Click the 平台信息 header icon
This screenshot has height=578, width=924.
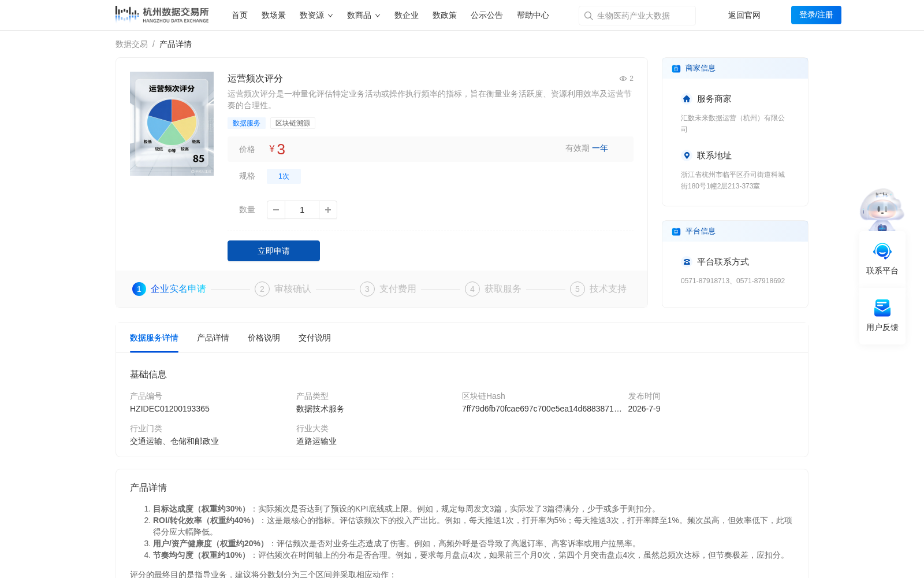pyautogui.click(x=676, y=232)
